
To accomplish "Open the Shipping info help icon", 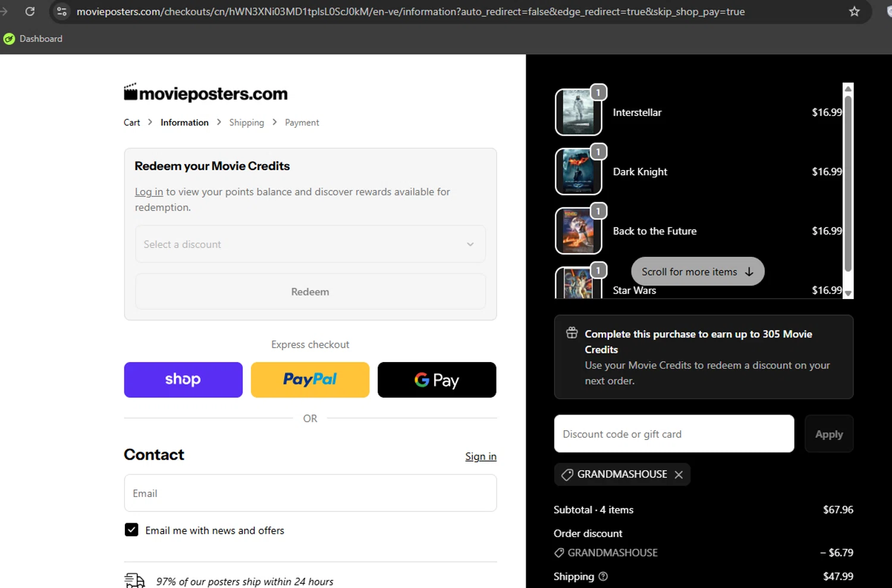I will [603, 576].
